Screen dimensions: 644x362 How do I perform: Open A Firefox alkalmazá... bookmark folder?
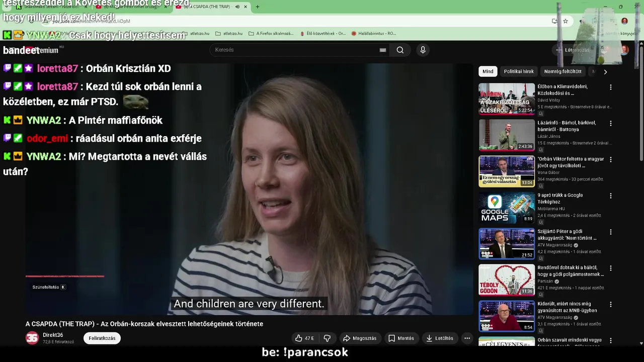[271, 34]
